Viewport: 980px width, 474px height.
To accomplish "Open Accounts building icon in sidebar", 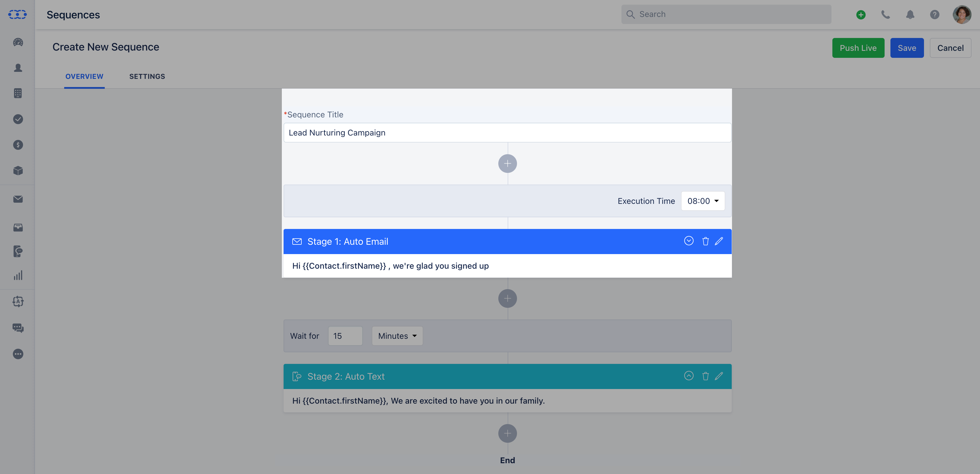I will [x=18, y=93].
